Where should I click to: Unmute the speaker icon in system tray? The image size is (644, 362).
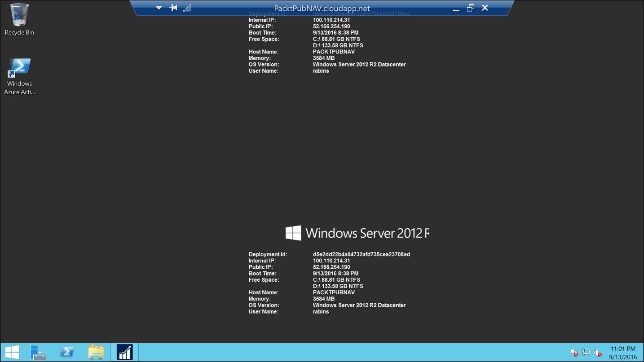[x=598, y=353]
